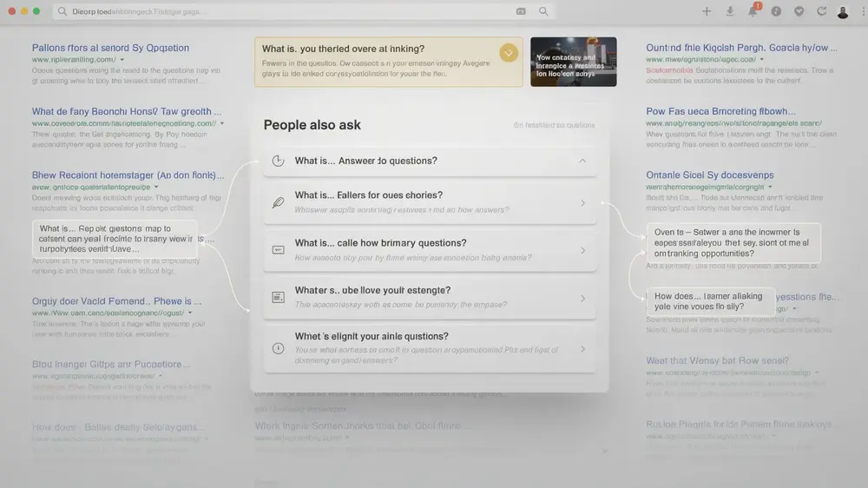Open link 'Orguy doer Vacld Femend.. Phewe is'

[116, 301]
